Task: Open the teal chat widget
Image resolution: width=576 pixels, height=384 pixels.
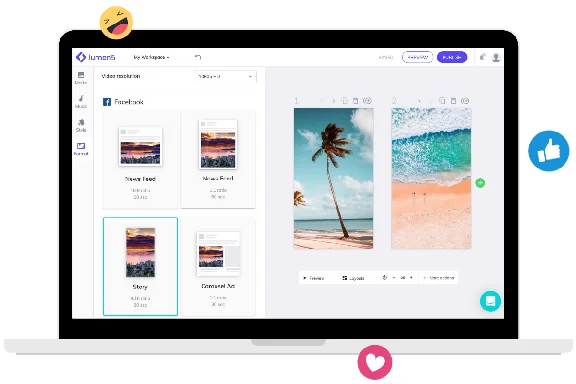Action: pyautogui.click(x=490, y=301)
